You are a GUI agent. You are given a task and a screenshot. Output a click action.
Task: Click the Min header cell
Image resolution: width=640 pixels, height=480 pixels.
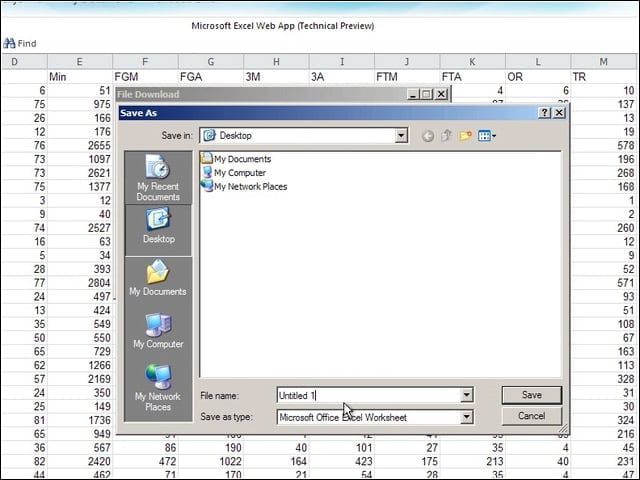click(x=80, y=77)
